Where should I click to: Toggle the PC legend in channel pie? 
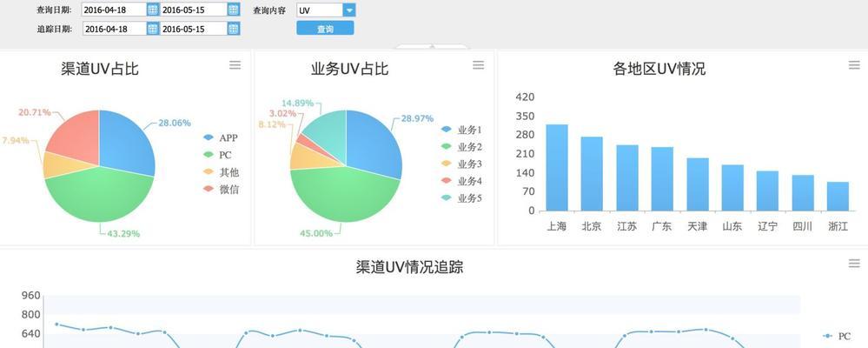point(217,155)
